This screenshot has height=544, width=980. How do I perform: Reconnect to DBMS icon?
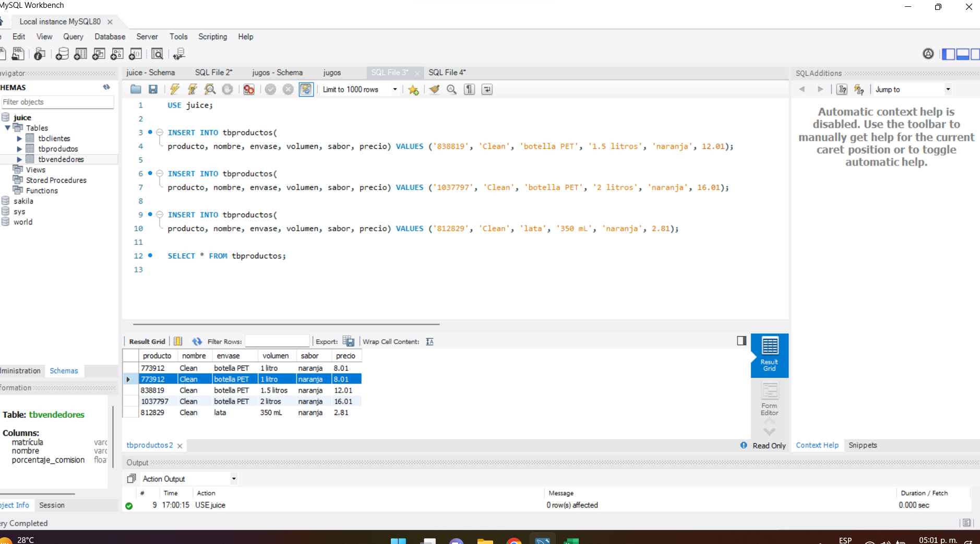coord(179,54)
